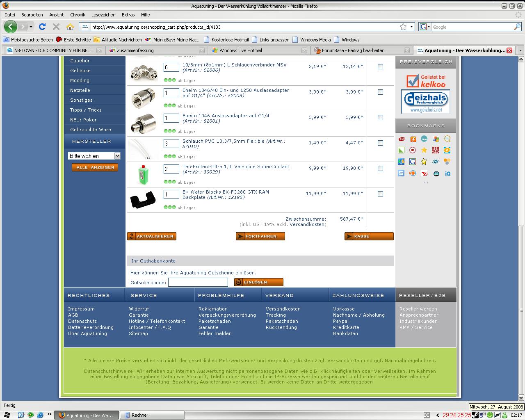Click the FORTFAHREN button
The height and width of the screenshot is (420, 525).
(x=260, y=236)
